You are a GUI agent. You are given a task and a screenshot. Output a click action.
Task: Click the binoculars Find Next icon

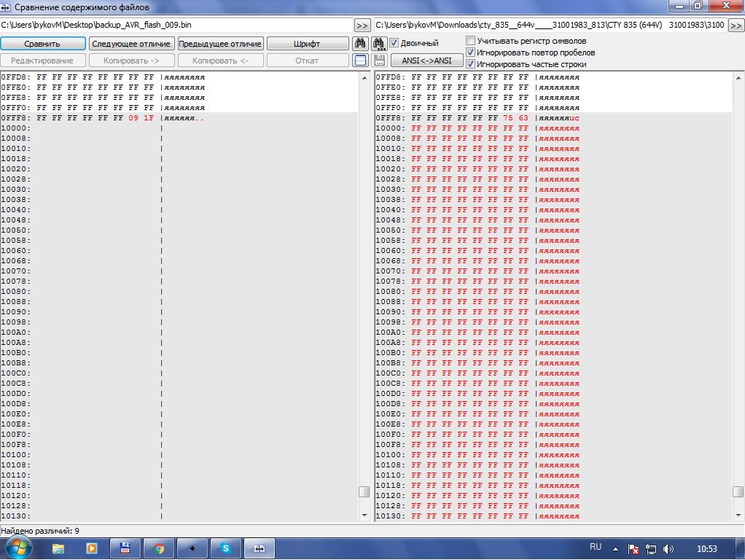379,44
